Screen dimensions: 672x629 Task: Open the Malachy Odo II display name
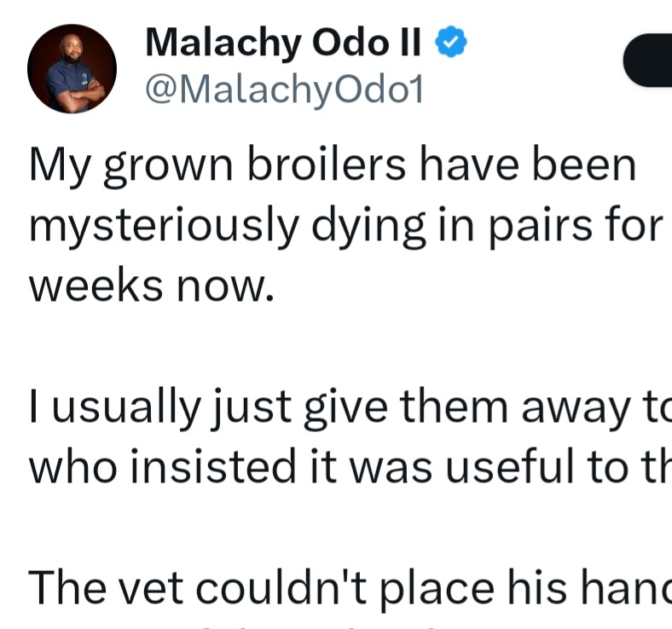(285, 41)
